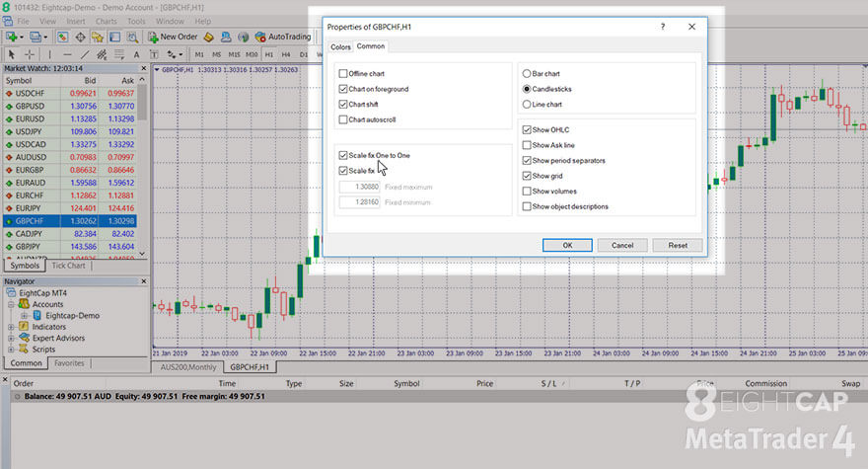
Task: Toggle the Chart shift checkbox
Action: 343,105
